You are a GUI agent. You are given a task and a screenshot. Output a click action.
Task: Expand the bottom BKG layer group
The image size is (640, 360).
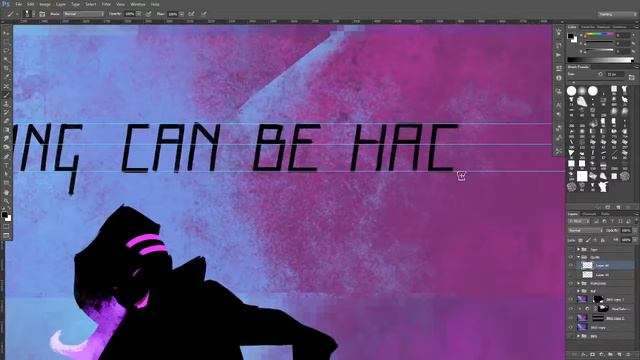pos(578,336)
